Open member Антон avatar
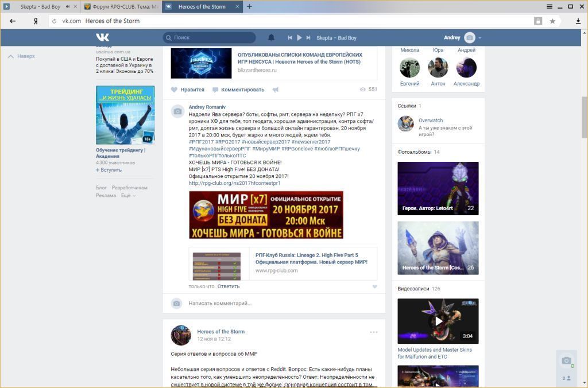The width and height of the screenshot is (588, 388). click(x=438, y=68)
